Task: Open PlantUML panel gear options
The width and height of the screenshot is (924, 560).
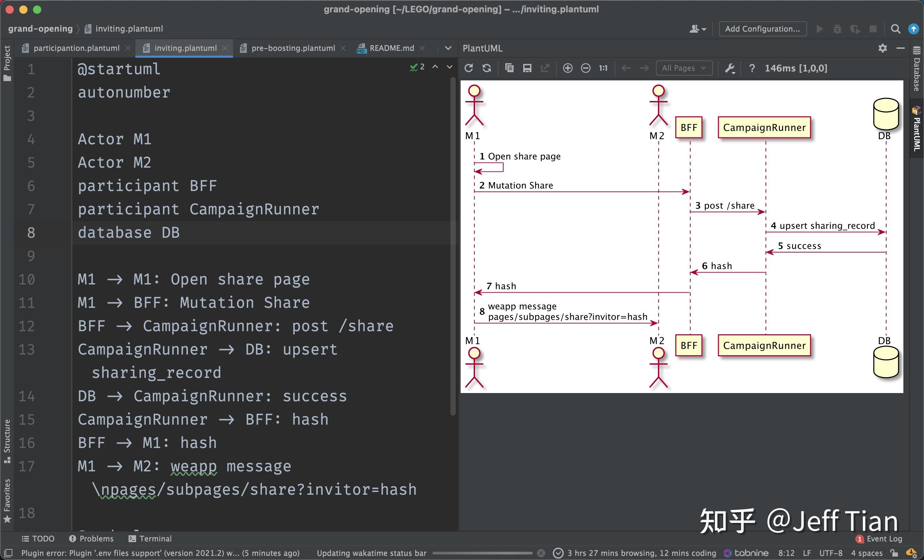Action: pyautogui.click(x=882, y=48)
